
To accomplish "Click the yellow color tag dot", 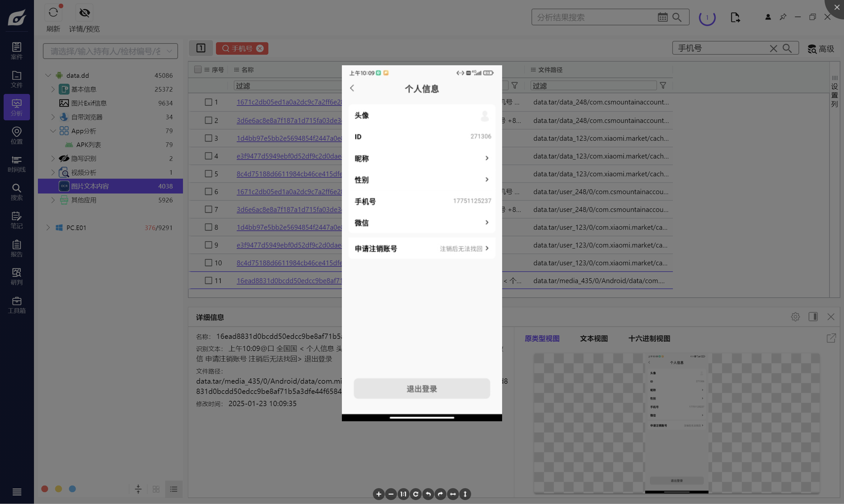I will [58, 489].
